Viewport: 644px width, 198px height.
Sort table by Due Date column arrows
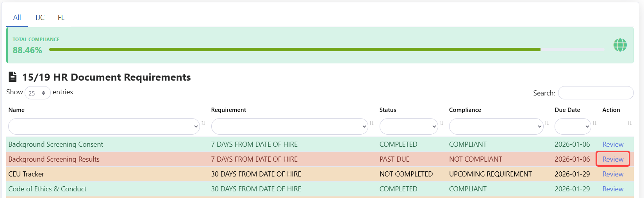[594, 123]
